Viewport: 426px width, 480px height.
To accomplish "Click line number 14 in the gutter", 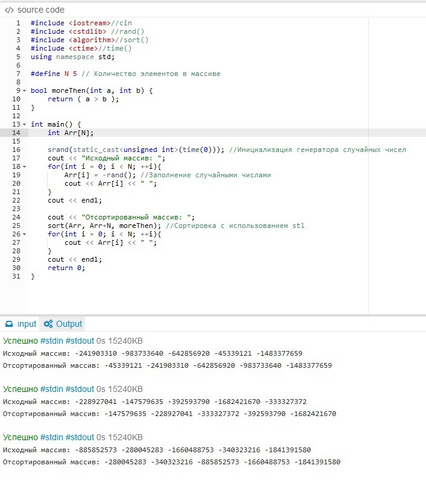I will tap(16, 133).
